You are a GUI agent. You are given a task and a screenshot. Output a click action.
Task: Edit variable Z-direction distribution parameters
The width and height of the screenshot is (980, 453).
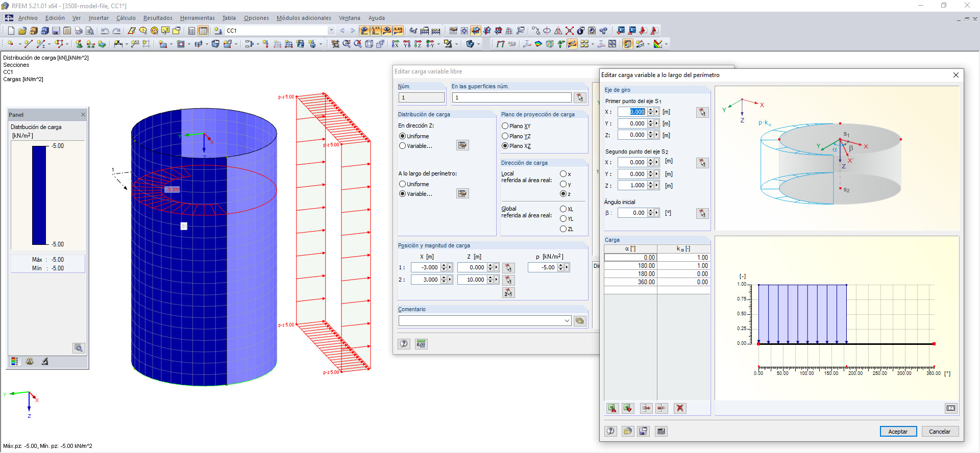(462, 145)
